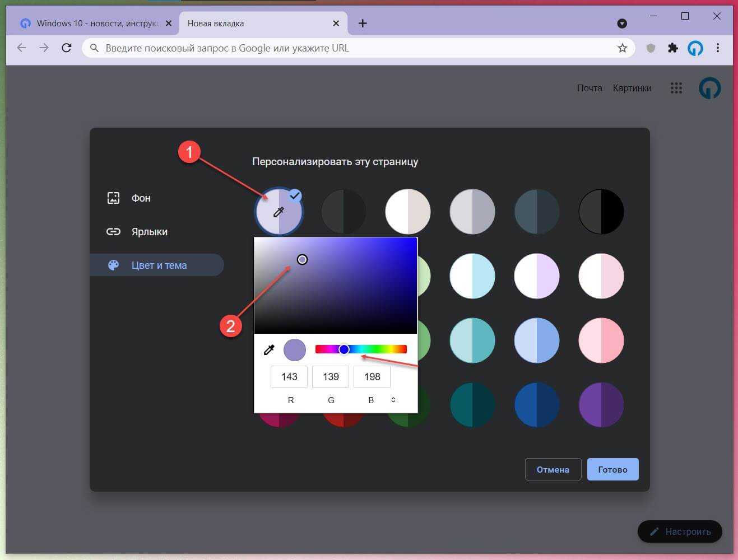Open a new tab with plus button

(363, 24)
